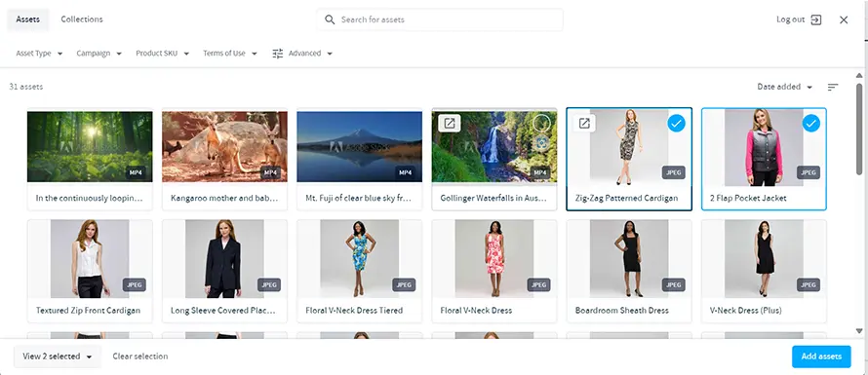
Task: Click 'Mt. Fuji of clear blue sky fr…' caption
Action: (x=359, y=198)
